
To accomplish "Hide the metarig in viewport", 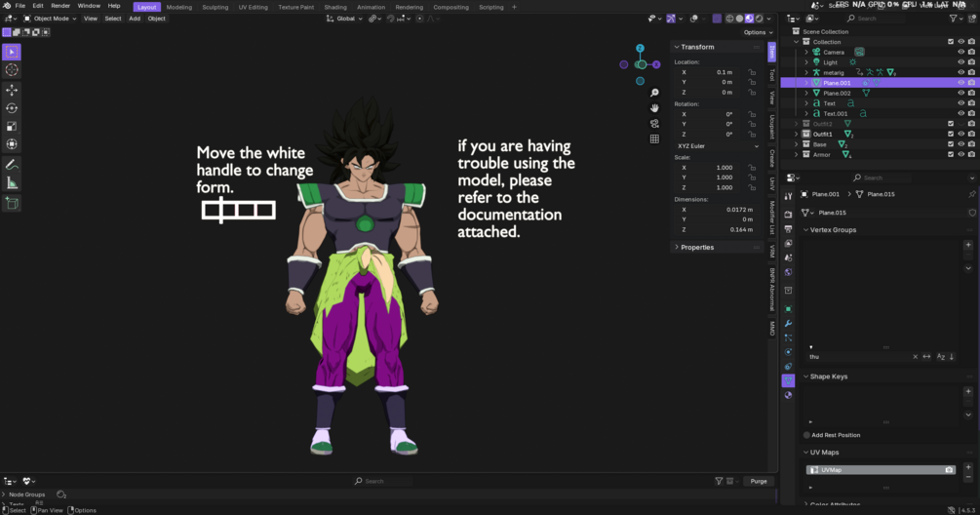I will point(961,72).
